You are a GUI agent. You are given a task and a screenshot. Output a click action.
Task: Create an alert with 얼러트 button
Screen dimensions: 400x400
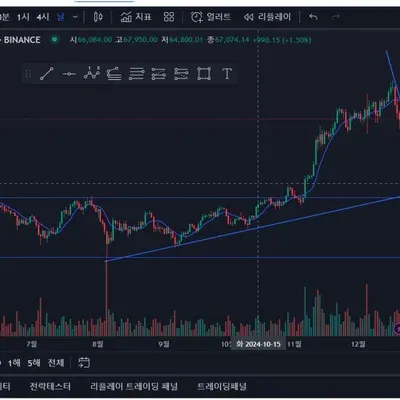pos(210,17)
